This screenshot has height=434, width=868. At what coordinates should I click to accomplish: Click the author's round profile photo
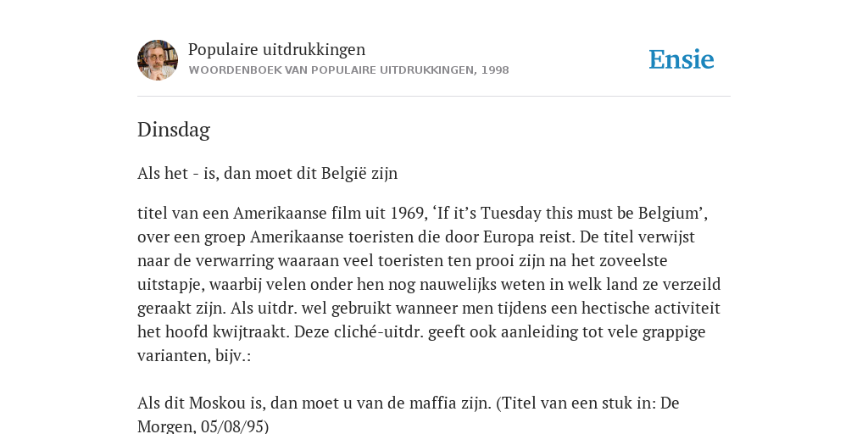158,60
